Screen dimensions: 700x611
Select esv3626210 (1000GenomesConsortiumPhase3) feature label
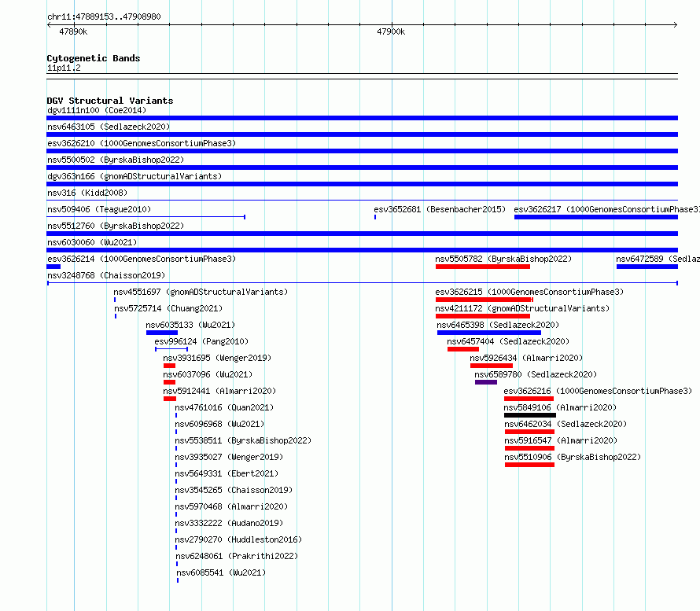[142, 143]
